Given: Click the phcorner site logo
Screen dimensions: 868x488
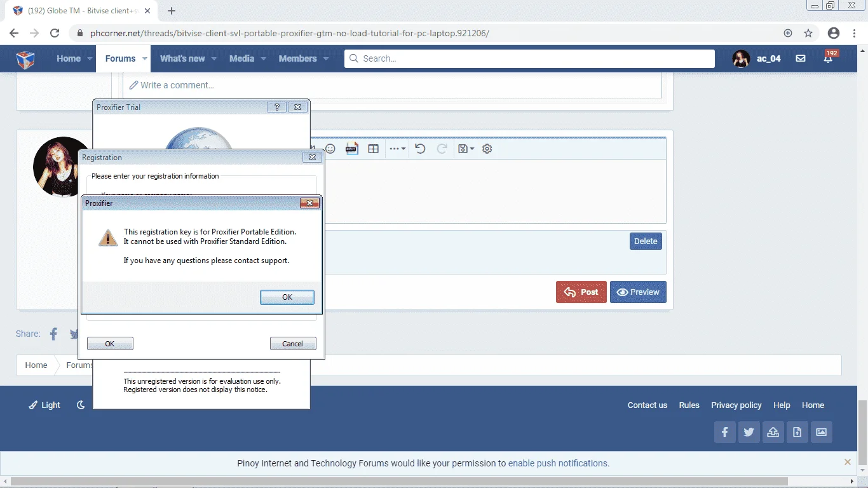Looking at the screenshot, I should coord(25,59).
